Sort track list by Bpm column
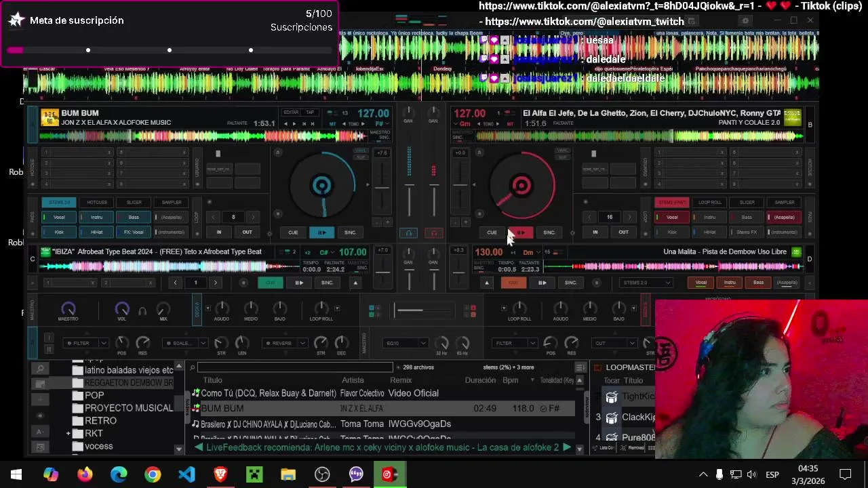Screen dimensions: 868x488 tap(510, 380)
